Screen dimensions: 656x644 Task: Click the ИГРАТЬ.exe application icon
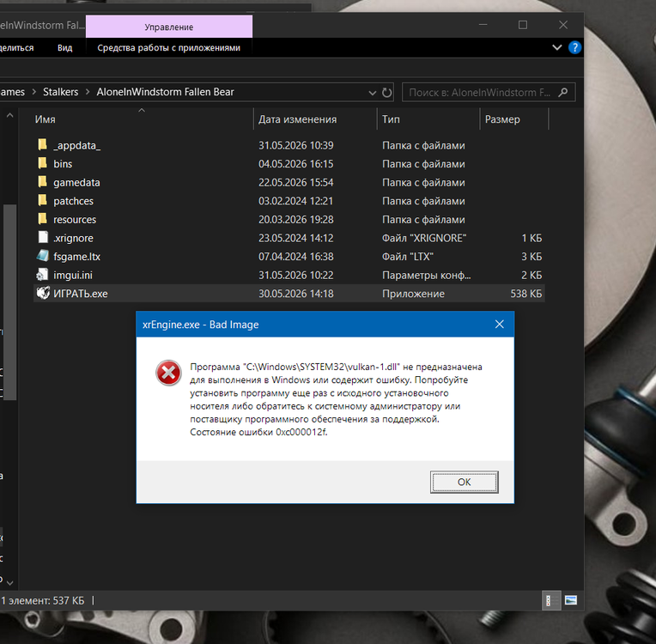click(x=43, y=293)
